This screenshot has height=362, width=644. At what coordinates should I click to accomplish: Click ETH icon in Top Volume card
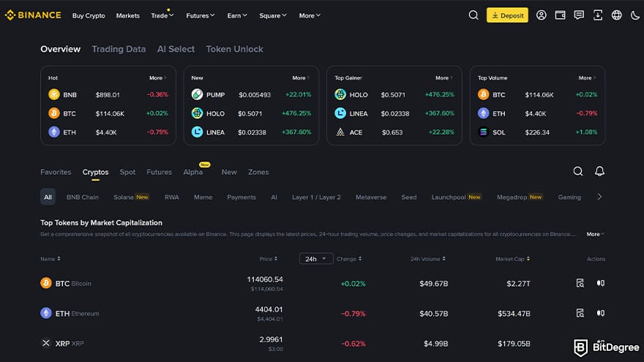pos(484,113)
